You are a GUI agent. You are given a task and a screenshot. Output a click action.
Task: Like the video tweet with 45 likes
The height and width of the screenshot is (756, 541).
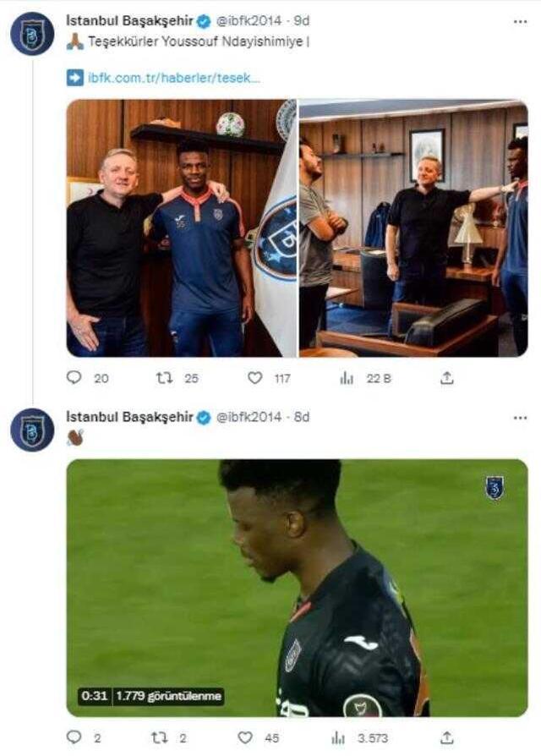(245, 737)
